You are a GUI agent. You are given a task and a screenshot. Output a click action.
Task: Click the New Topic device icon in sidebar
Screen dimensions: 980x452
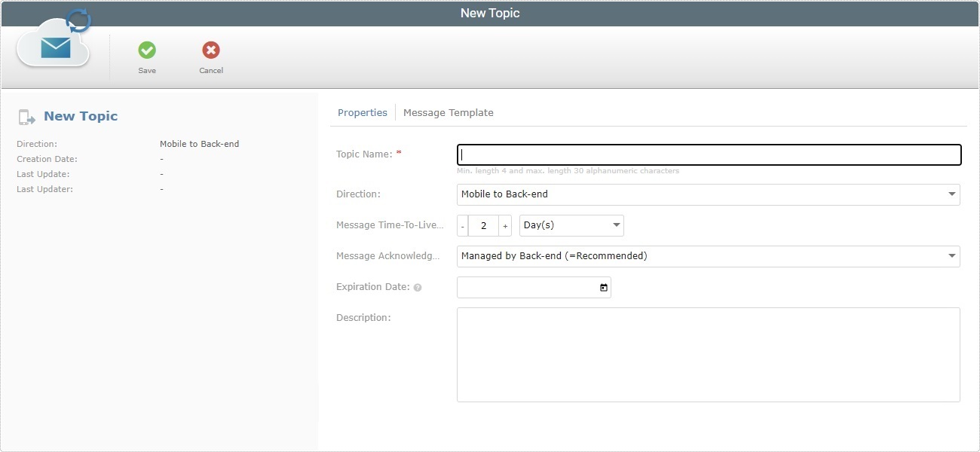click(x=27, y=116)
